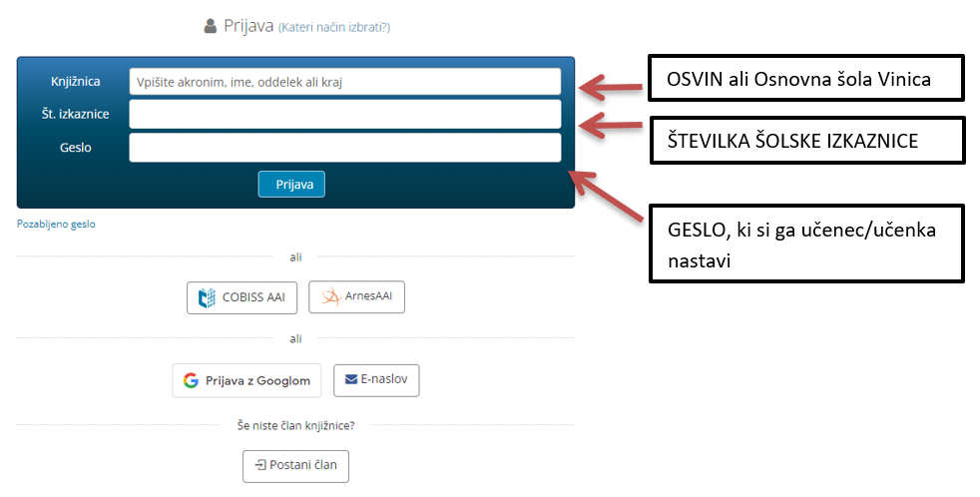The width and height of the screenshot is (980, 497).
Task: Sign in with the COBISS AAI button
Action: 242,297
